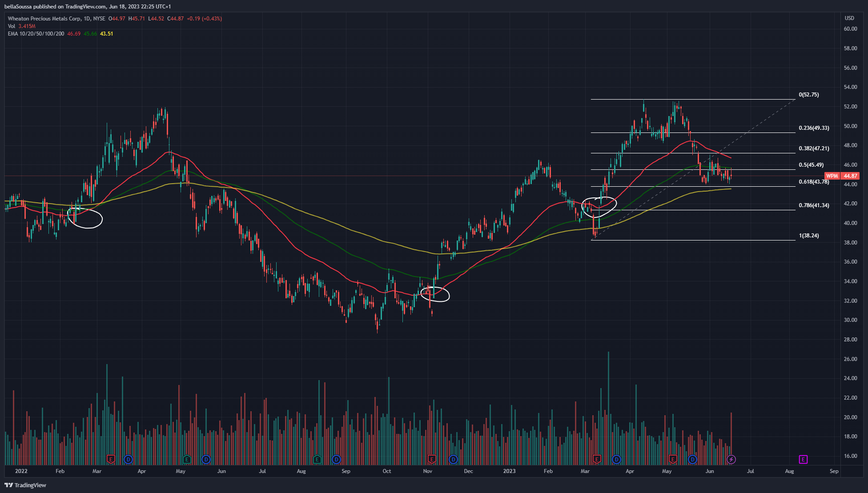Viewport: 868px width, 493px height.
Task: Select the late May 2023 dividend D marker
Action: [692, 459]
